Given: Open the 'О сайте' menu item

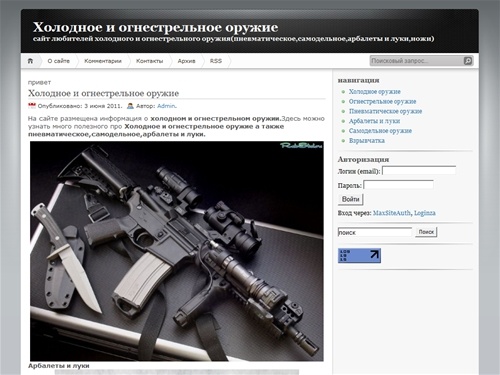Looking at the screenshot, I should pos(59,61).
